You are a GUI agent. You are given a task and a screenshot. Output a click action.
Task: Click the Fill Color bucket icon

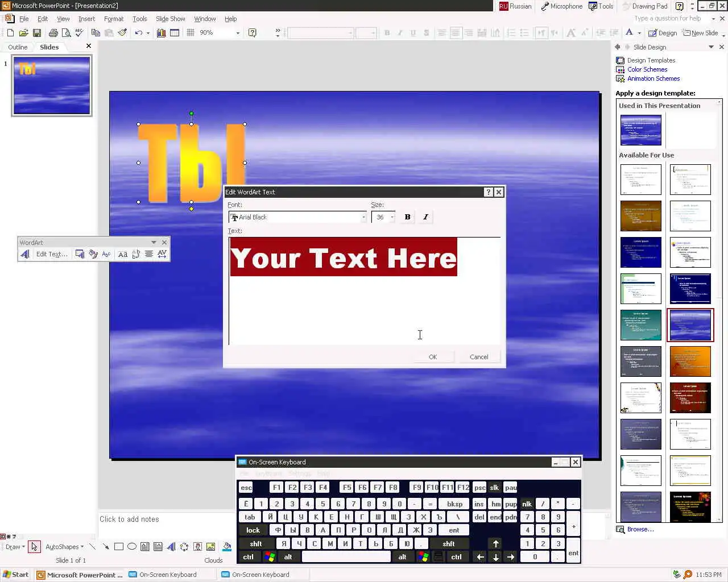[227, 547]
